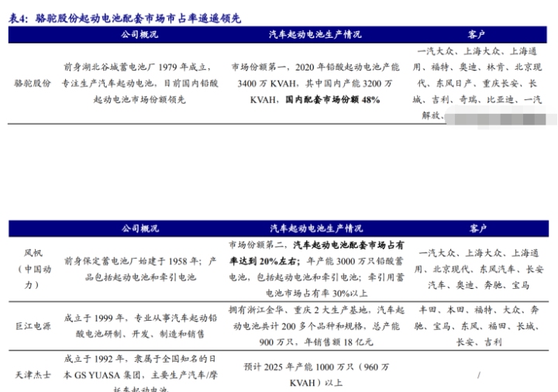
Task: Click the company name cell '天津杰士'
Action: point(33,375)
